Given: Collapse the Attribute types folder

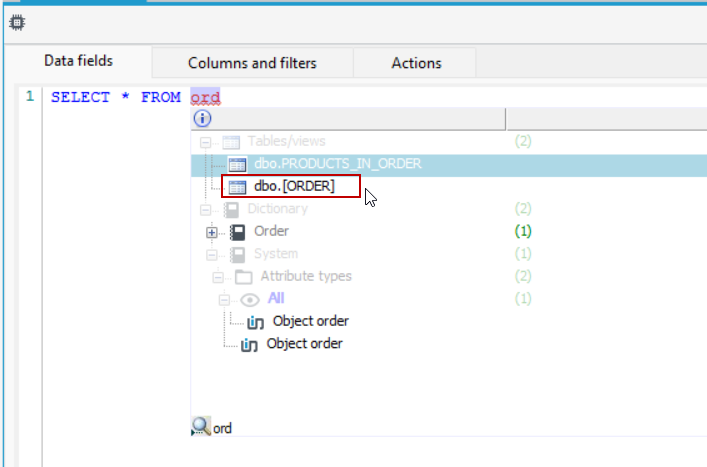Looking at the screenshot, I should tap(218, 277).
